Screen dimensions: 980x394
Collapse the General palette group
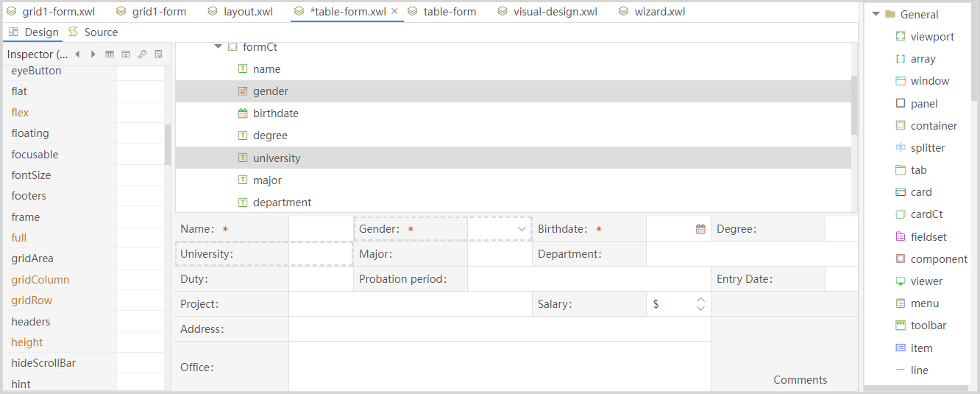click(x=876, y=14)
